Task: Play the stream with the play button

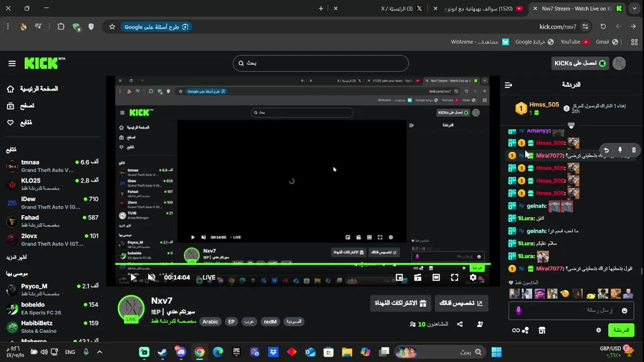Action: [133, 278]
